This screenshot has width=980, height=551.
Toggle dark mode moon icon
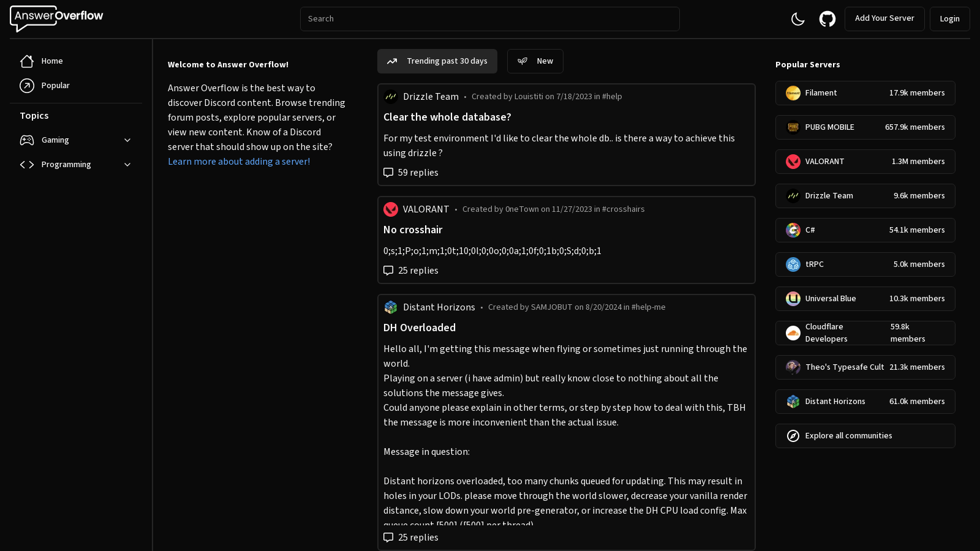797,19
